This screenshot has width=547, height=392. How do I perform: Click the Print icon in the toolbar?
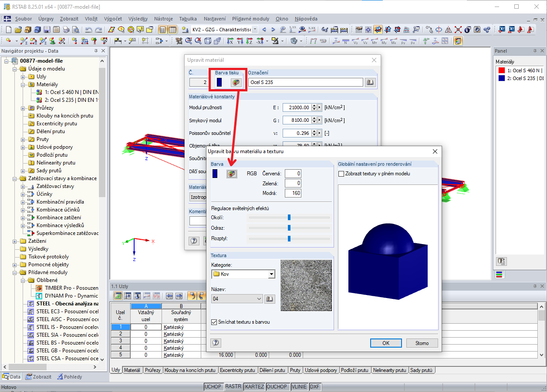click(66, 30)
